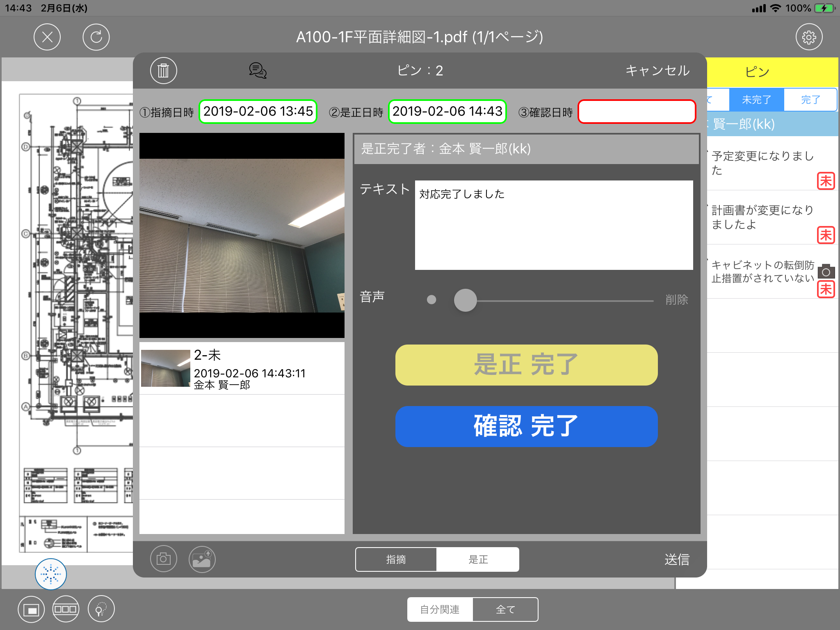Viewport: 840px width, 630px height.
Task: Click 未 status badge for キャビネット entry
Action: pos(826,289)
